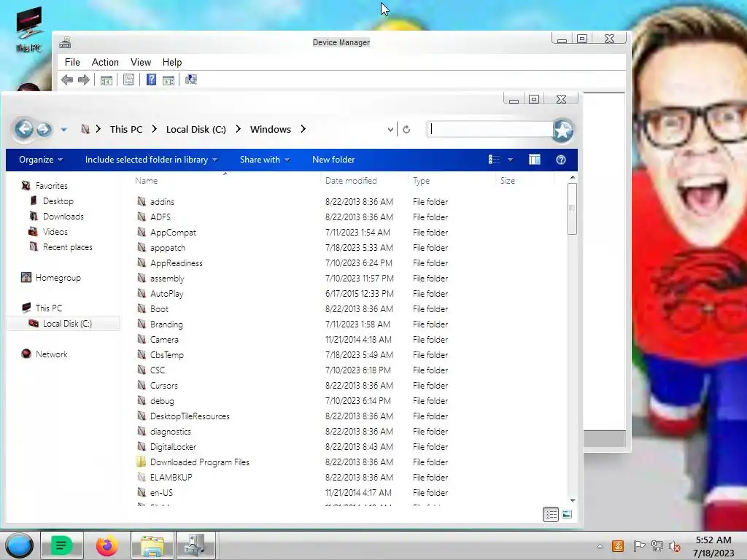Open the Action menu in Device Manager
Viewport: 747px width, 560px height.
(105, 63)
